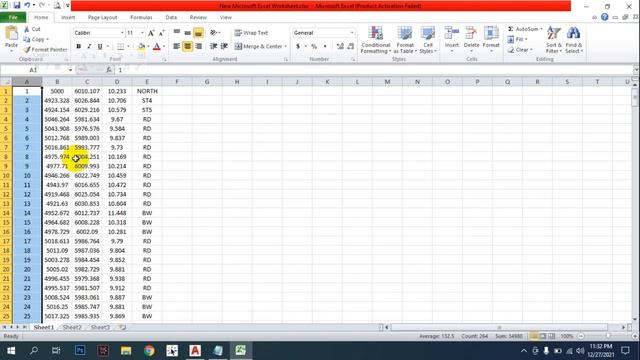Open the Name Box dropdown arrow
The width and height of the screenshot is (640, 360).
70,70
